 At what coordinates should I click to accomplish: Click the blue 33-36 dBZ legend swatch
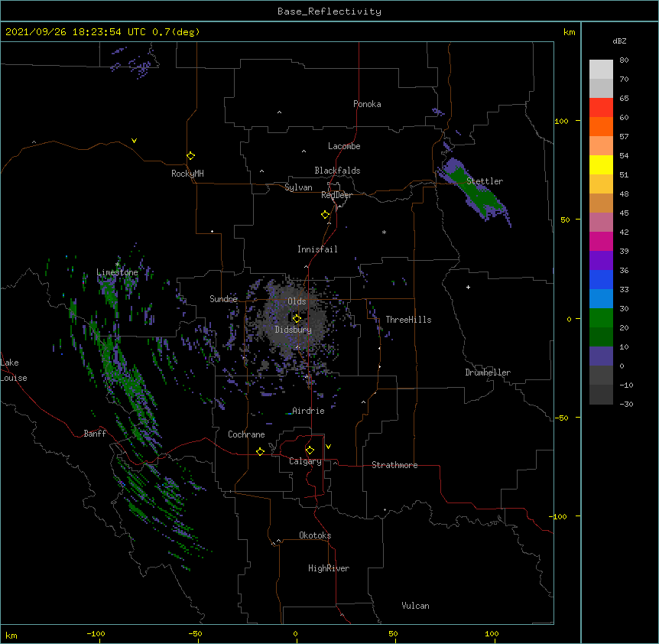[601, 279]
